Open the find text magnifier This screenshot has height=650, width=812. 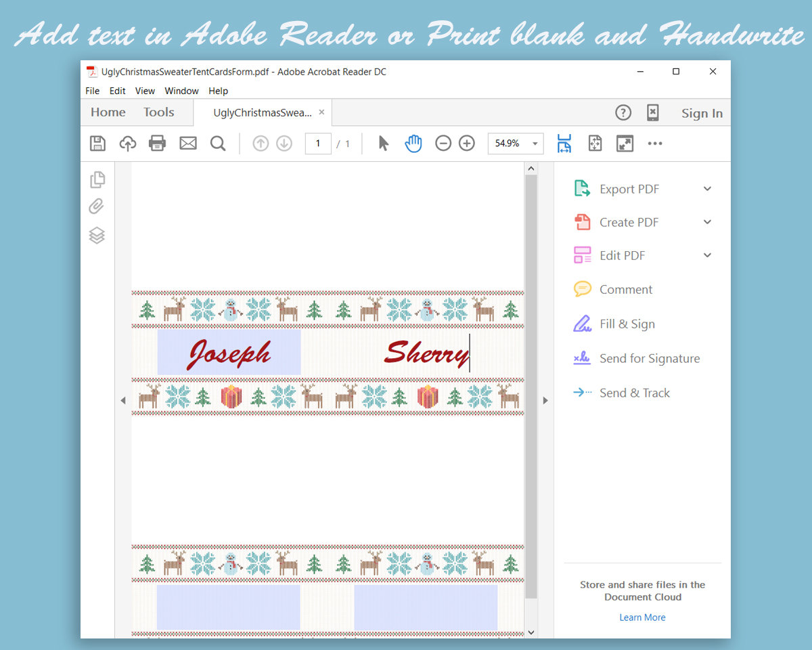tap(218, 143)
